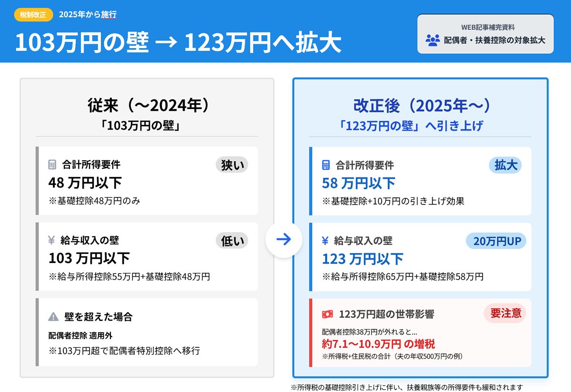
Task: Click the main title 103万円の壁 → 123万円へ拡大
Action: [x=178, y=43]
